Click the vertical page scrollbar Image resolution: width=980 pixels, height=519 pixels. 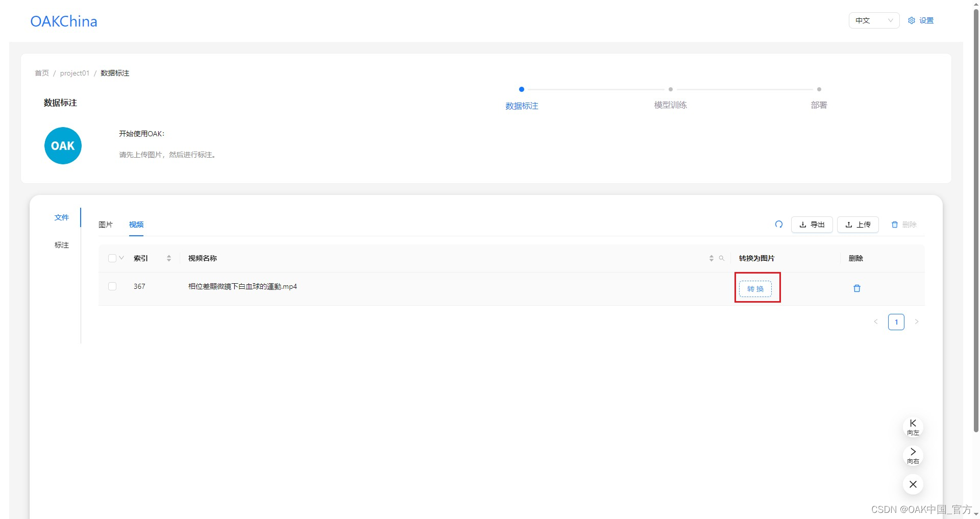[x=976, y=219]
